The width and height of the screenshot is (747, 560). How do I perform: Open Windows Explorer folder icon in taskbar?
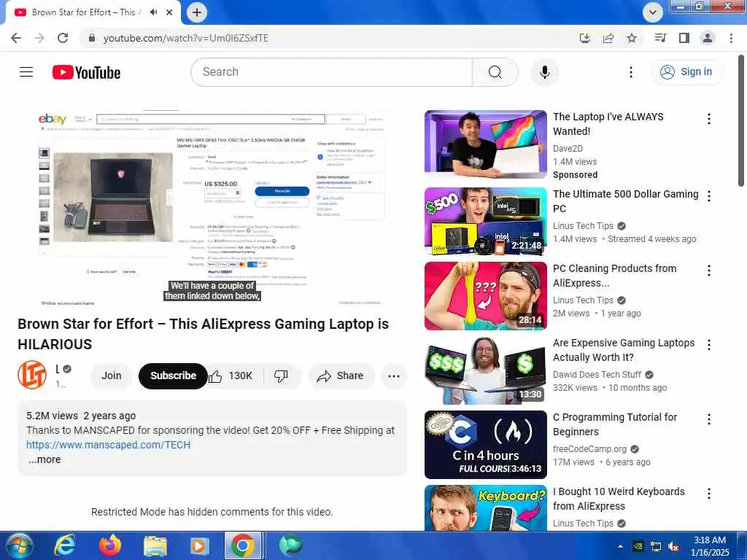pyautogui.click(x=155, y=545)
